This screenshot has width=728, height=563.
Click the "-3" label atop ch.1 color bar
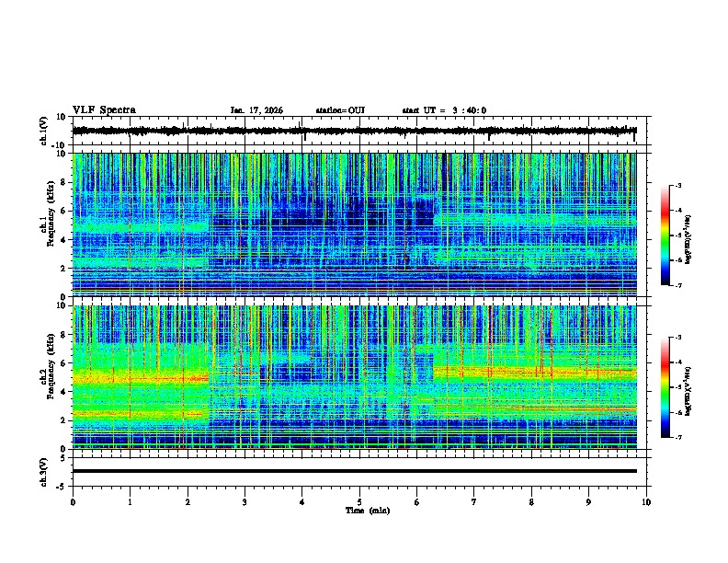pos(677,185)
